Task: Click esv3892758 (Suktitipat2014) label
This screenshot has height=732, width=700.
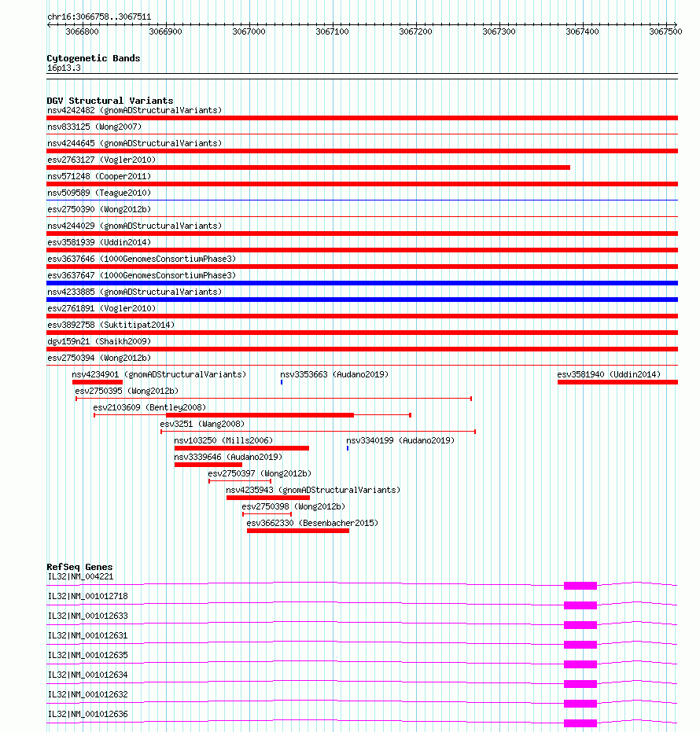Action: click(x=111, y=325)
